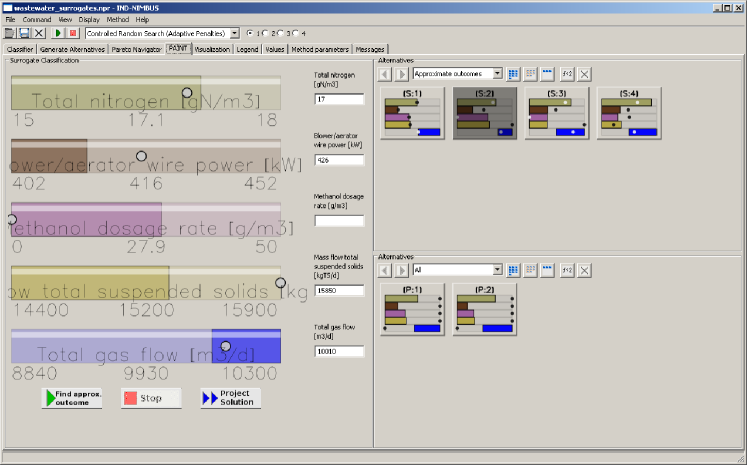Delete alternative with X icon in upper panel

click(x=585, y=74)
